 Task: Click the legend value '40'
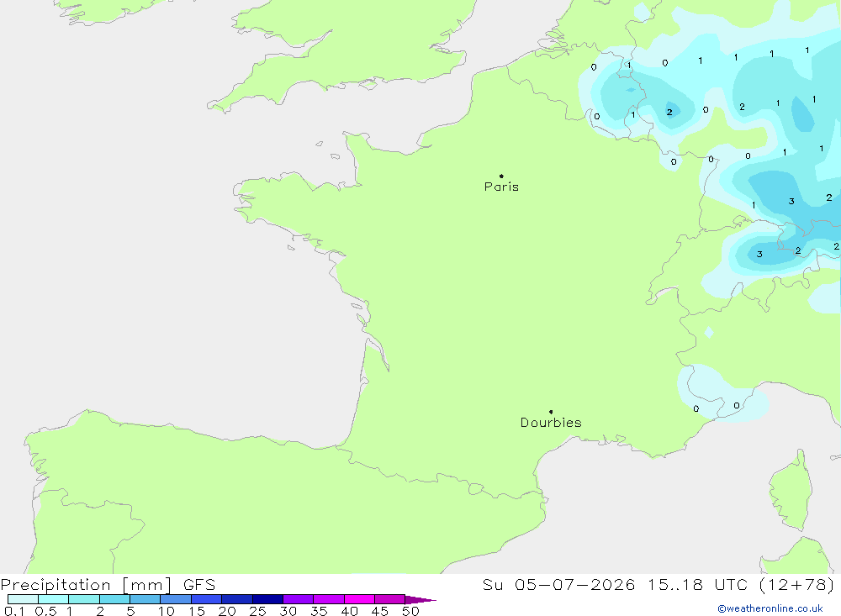(x=350, y=611)
